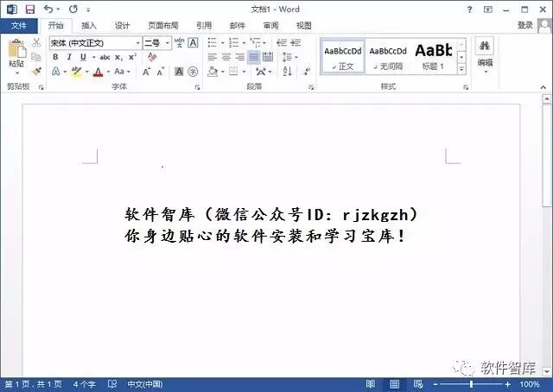
Task: Click the Sign in link
Action: pos(525,25)
